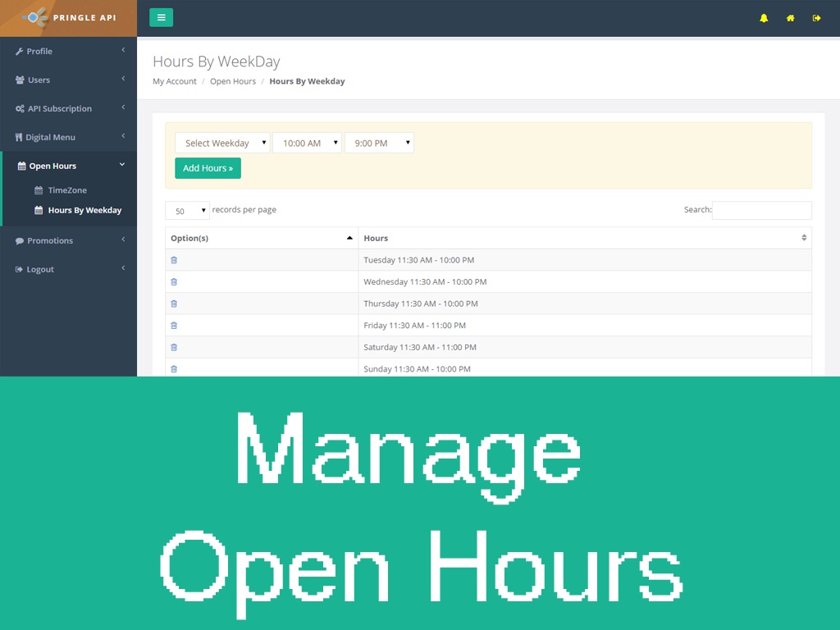This screenshot has width=840, height=630.
Task: Click the hamburger menu toggle button
Action: point(161,17)
